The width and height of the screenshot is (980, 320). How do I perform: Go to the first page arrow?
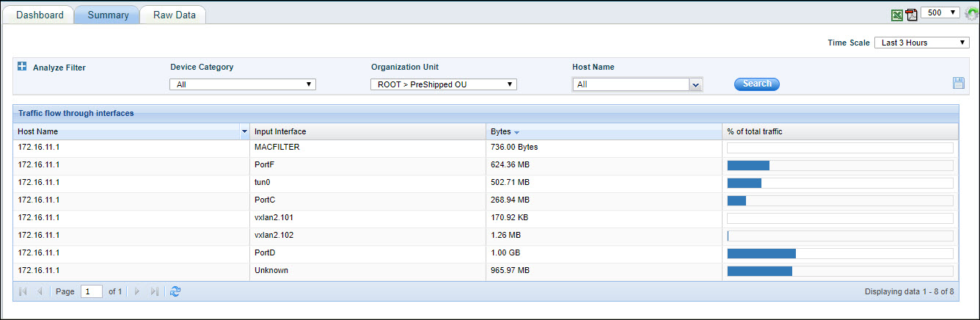[23, 291]
